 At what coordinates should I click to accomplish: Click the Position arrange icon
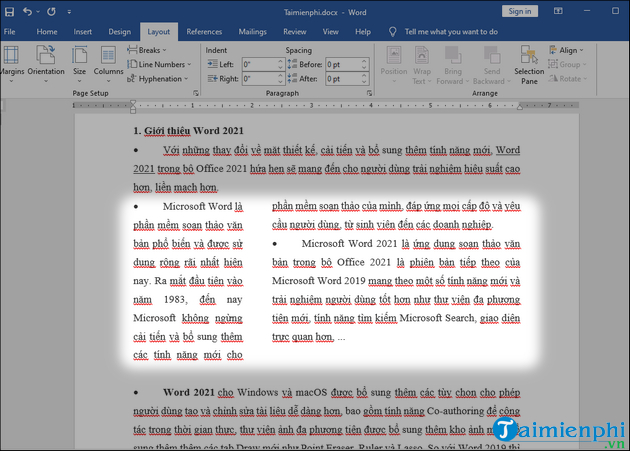coord(394,55)
